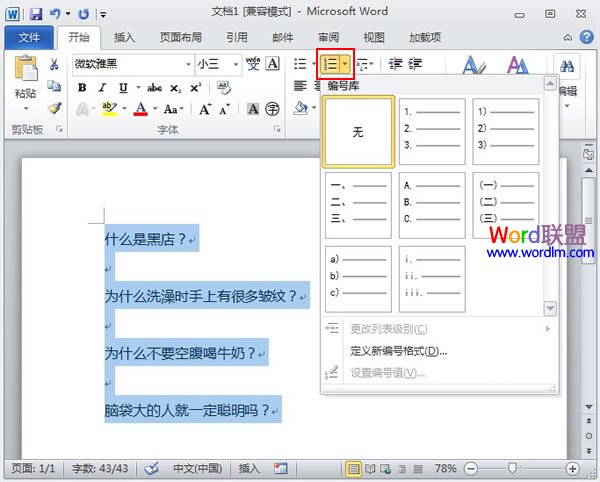Click the Word Help question mark icon

point(587,37)
